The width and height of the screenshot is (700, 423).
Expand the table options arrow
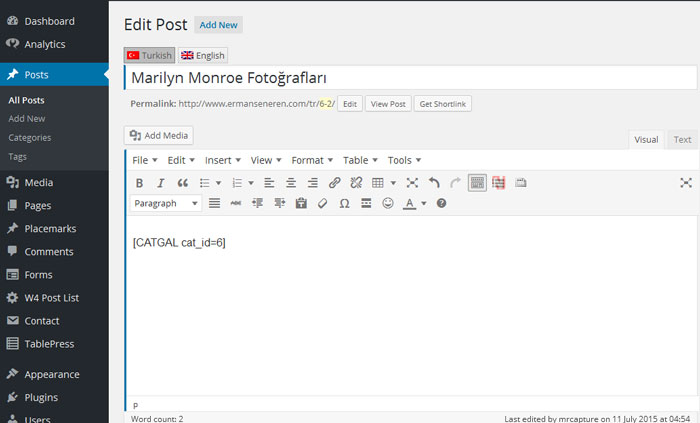click(x=393, y=183)
